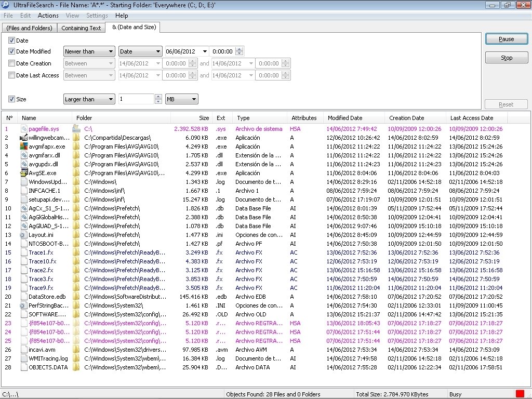Click the INFCACHE.1 file icon
Image resolution: width=532 pixels, height=399 pixels.
(24, 191)
